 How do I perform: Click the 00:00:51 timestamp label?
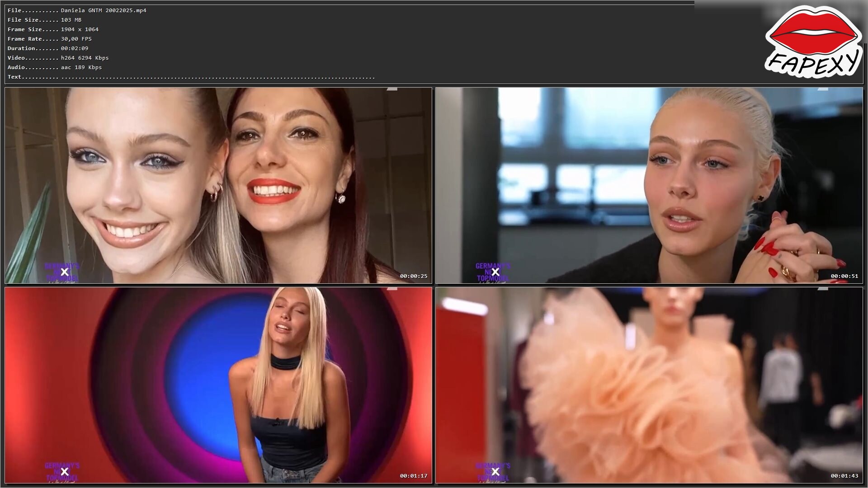point(844,276)
